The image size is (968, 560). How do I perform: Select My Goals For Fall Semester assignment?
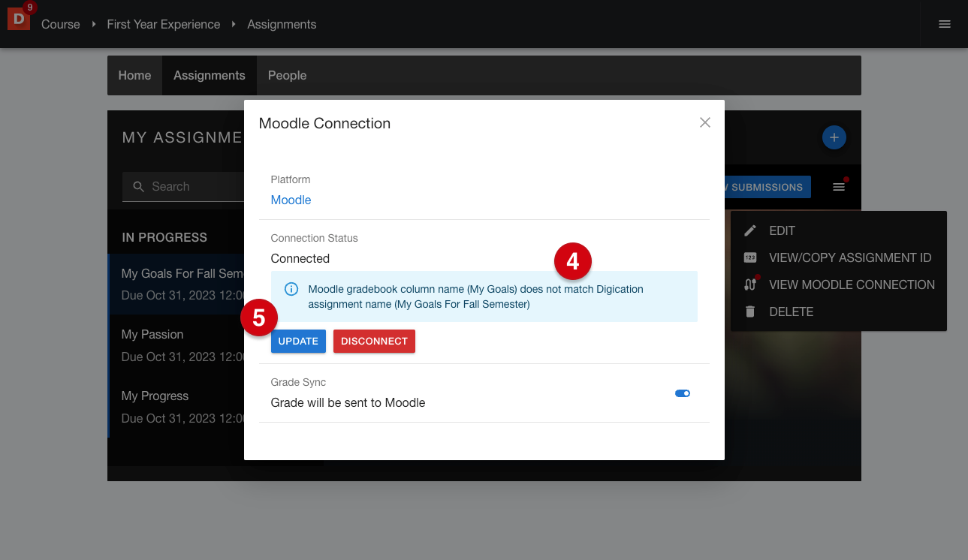pyautogui.click(x=176, y=284)
